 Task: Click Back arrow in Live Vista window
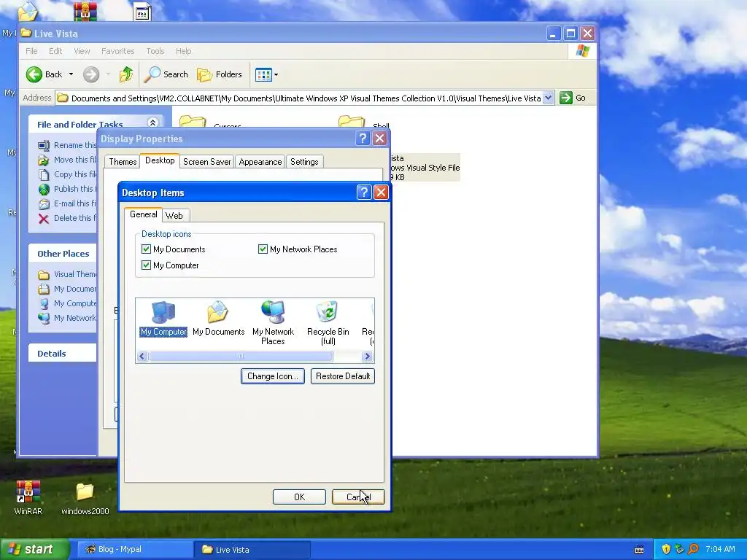point(34,74)
